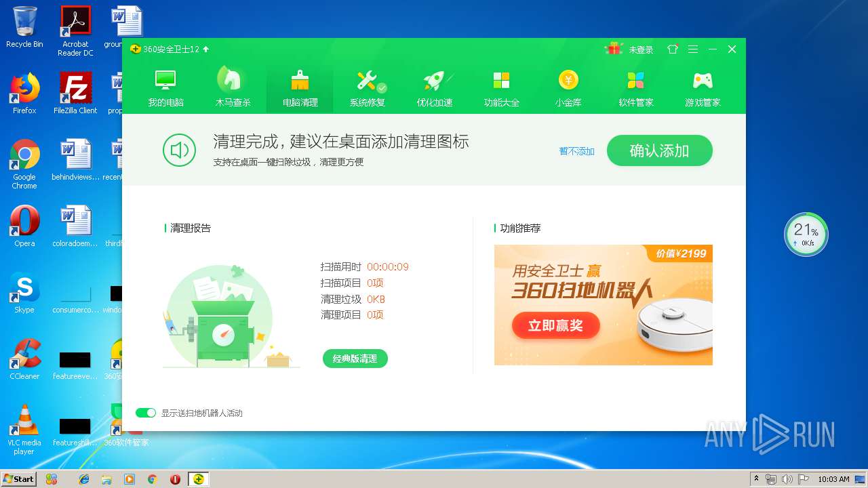Click the upgrade arrow next to 360安全卫士12
This screenshot has height=488, width=868.
pos(206,49)
